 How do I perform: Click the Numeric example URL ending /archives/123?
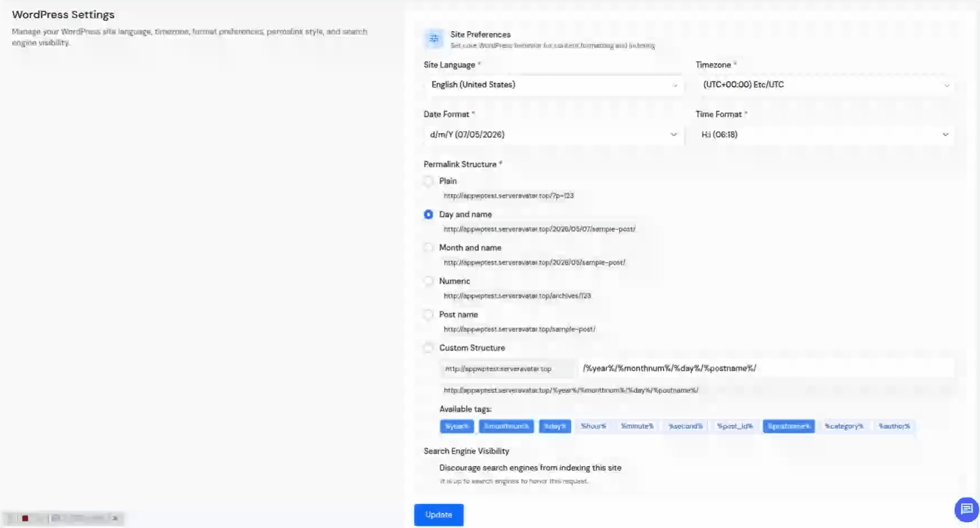(517, 296)
